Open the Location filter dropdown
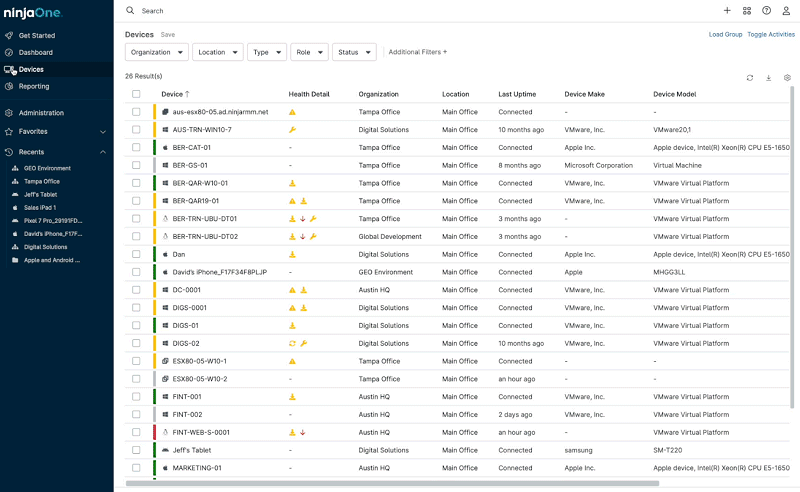Image resolution: width=800 pixels, height=492 pixels. point(218,52)
